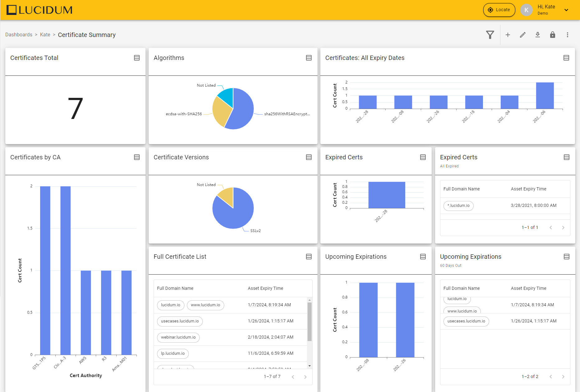Click the 2/18/2024, 2:04:07 AM expiry cell
580x392 pixels.
[271, 337]
